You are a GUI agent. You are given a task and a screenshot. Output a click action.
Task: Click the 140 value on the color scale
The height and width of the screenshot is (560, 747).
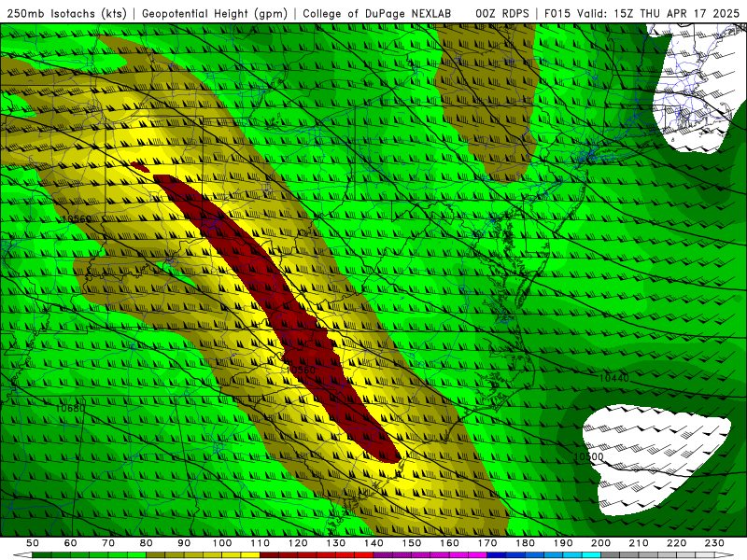[x=373, y=543]
